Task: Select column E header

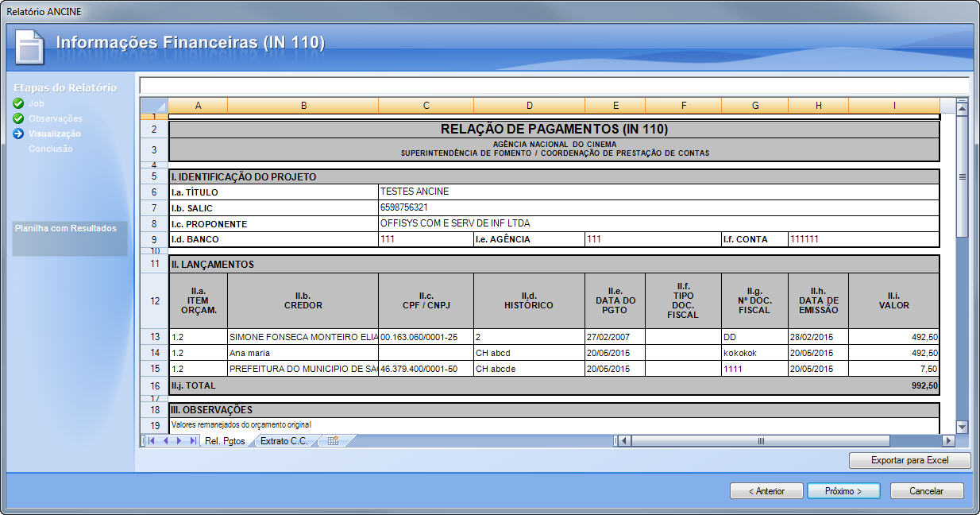Action: point(615,106)
